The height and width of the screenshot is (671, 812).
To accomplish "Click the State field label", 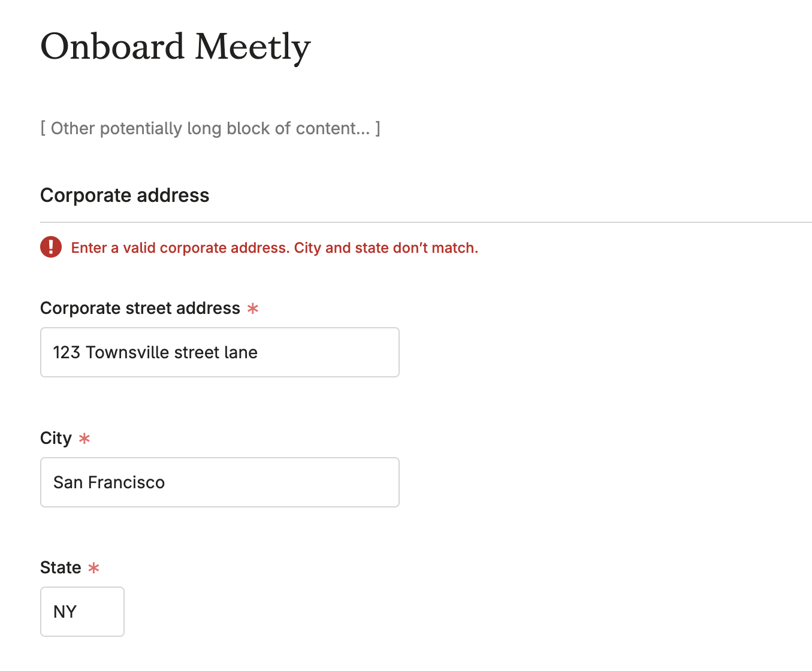I will point(61,567).
